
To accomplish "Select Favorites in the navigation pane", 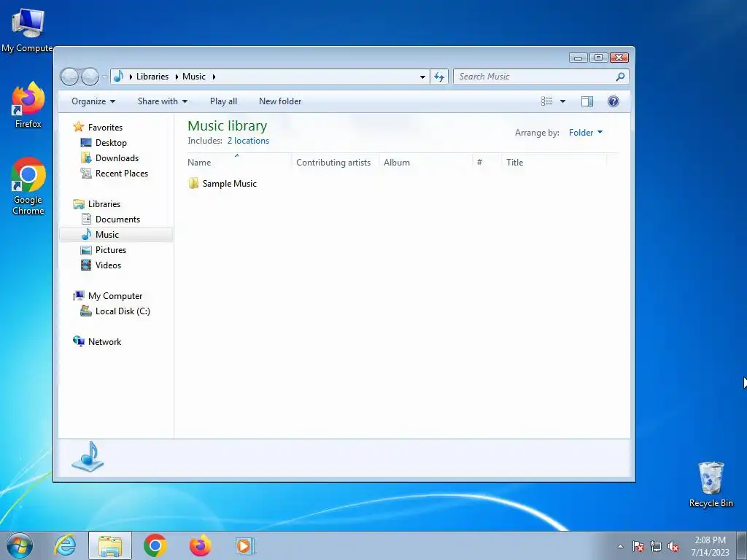I will 105,127.
